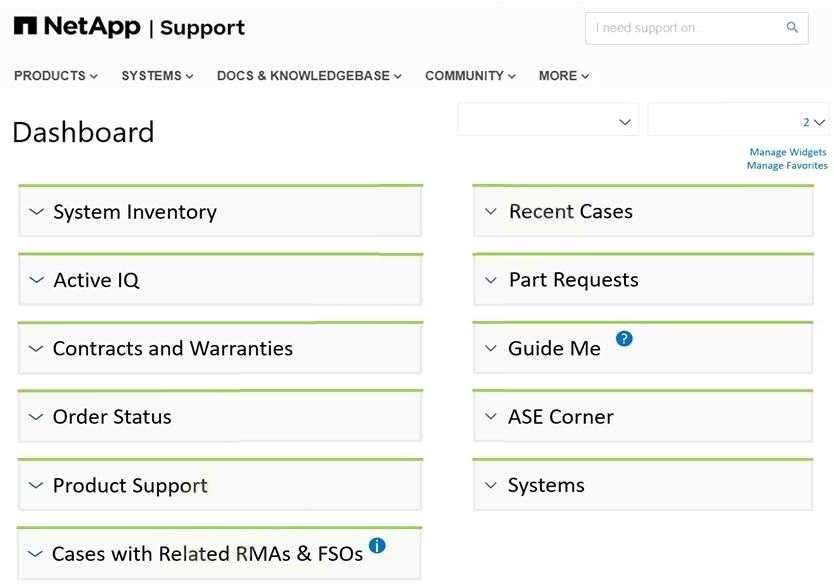The width and height of the screenshot is (834, 584).
Task: Expand the Guide Me widget
Action: tap(491, 348)
